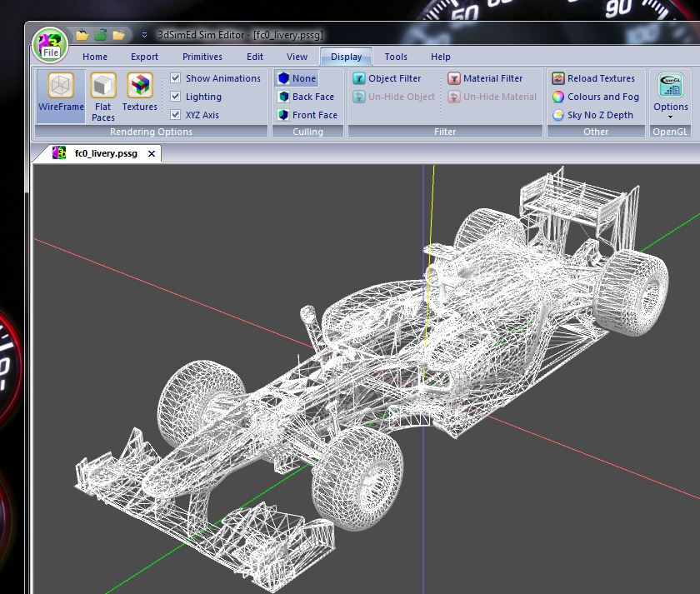Viewport: 700px width, 594px height.
Task: Select the Textures rendering option
Action: tap(140, 93)
